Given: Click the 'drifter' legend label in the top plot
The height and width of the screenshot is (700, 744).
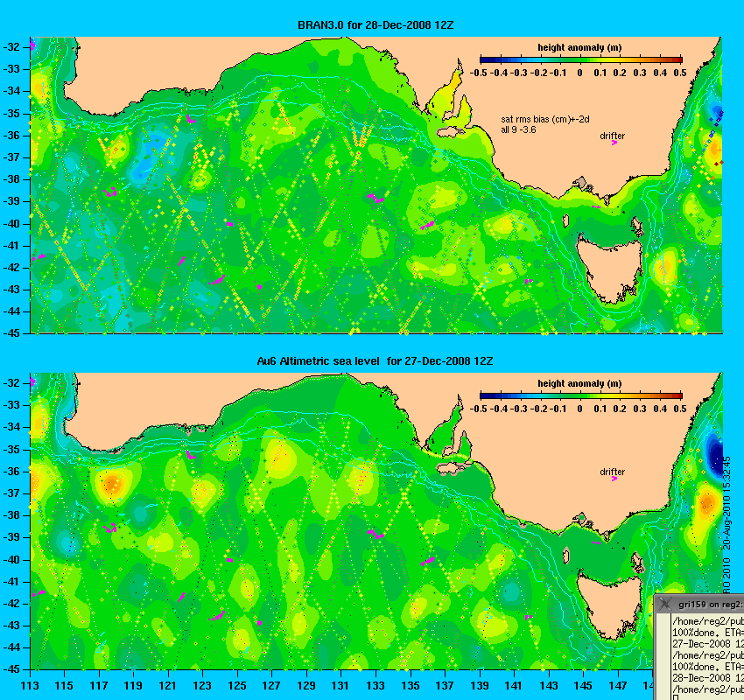Looking at the screenshot, I should point(612,136).
